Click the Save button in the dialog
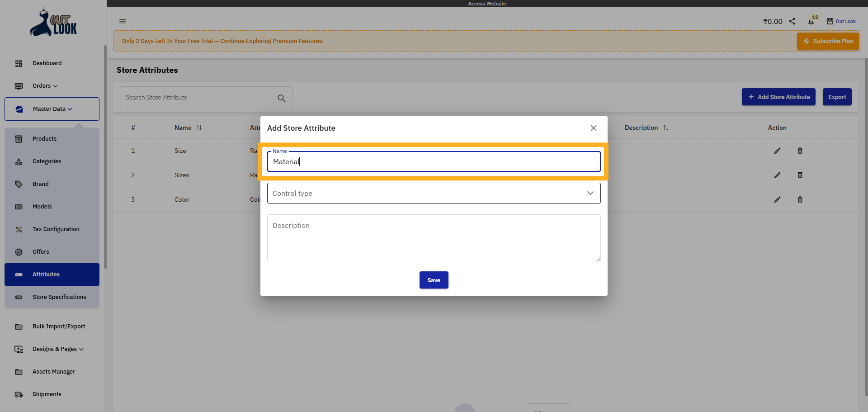Viewport: 868px width, 412px height. pos(434,280)
